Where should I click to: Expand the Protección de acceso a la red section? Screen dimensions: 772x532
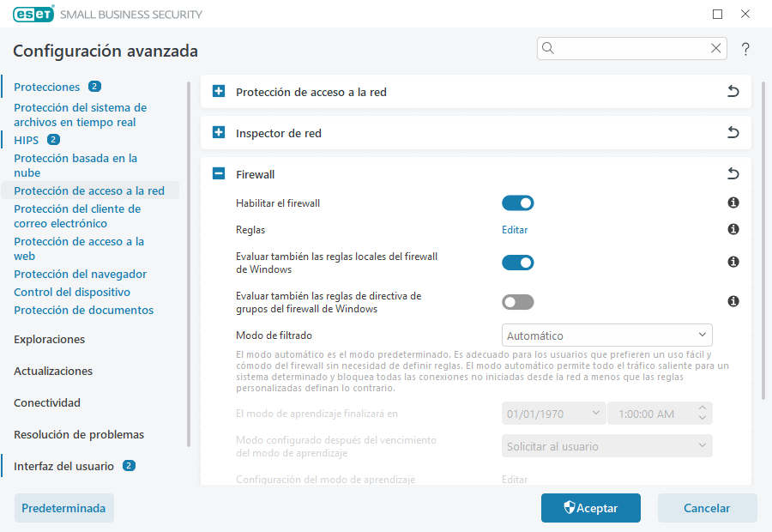(216, 91)
